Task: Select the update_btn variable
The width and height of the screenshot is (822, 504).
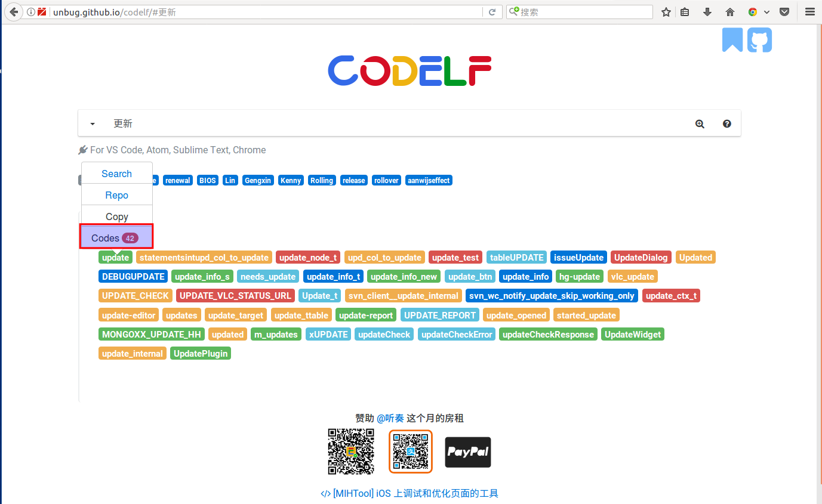Action: point(470,277)
